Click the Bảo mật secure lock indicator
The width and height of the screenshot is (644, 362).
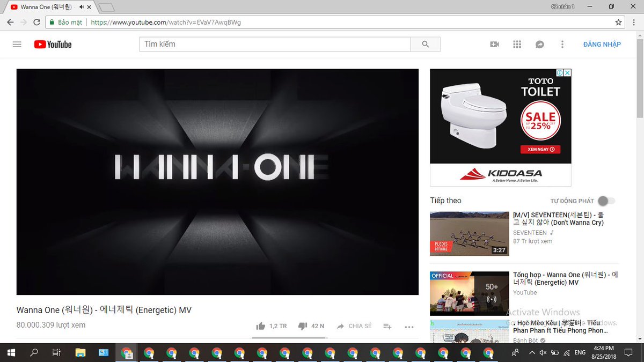pyautogui.click(x=66, y=23)
